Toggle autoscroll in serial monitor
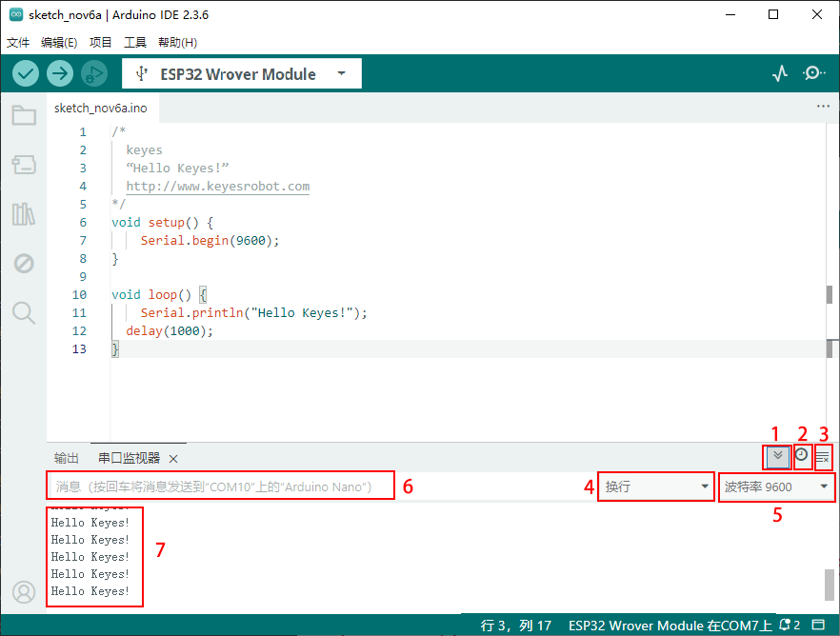 coord(778,457)
